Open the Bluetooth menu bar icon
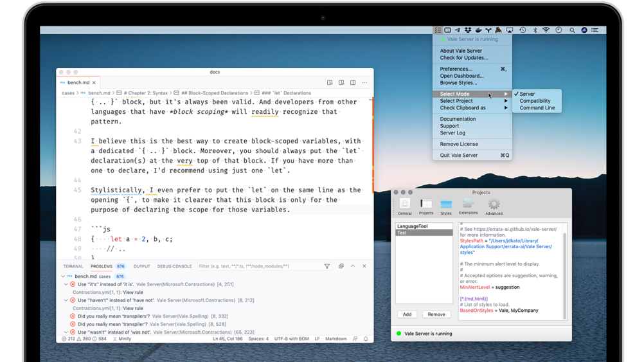 (535, 30)
